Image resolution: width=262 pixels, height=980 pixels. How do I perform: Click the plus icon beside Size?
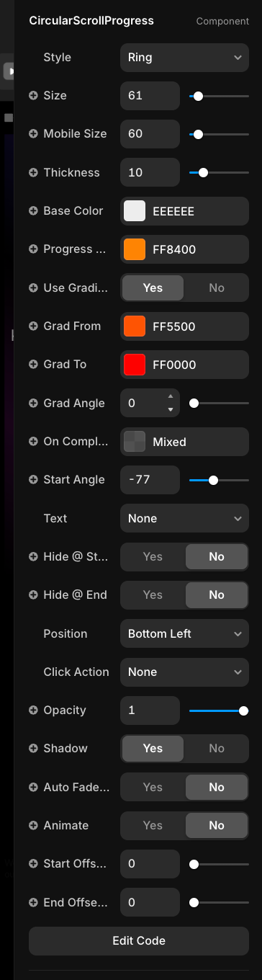point(33,96)
